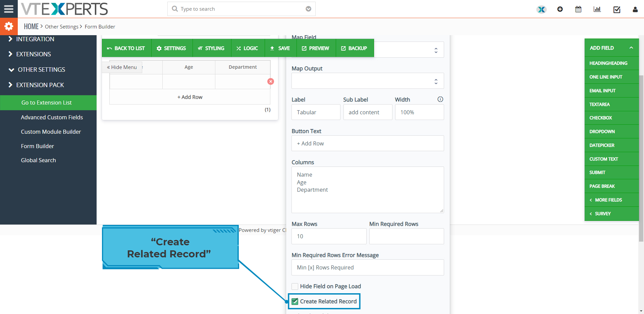Edit the Columns textarea

tap(368, 190)
